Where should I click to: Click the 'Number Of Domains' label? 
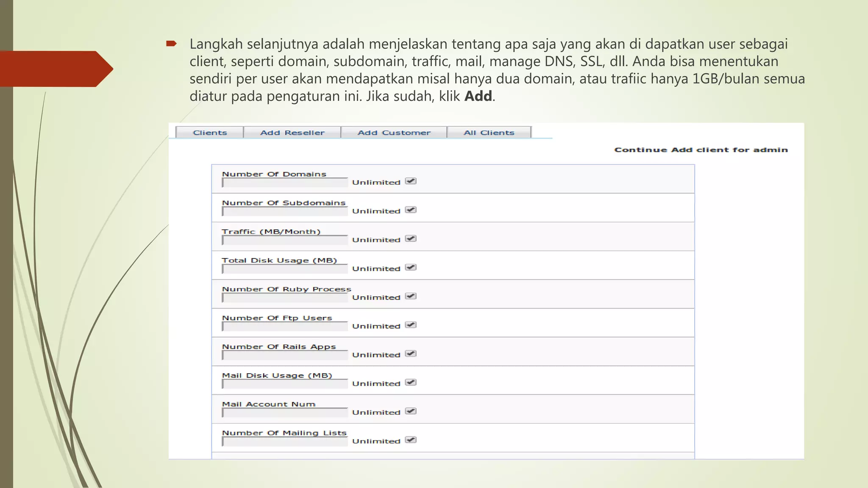click(x=274, y=174)
